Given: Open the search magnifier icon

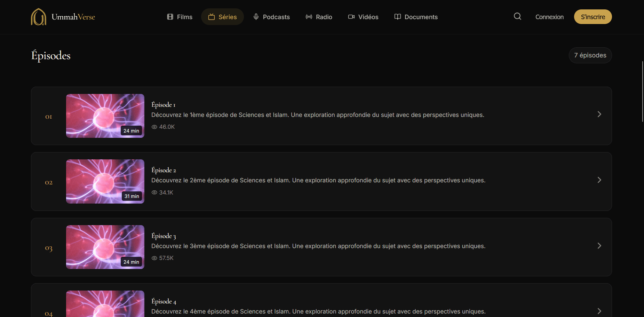Looking at the screenshot, I should click(x=517, y=16).
